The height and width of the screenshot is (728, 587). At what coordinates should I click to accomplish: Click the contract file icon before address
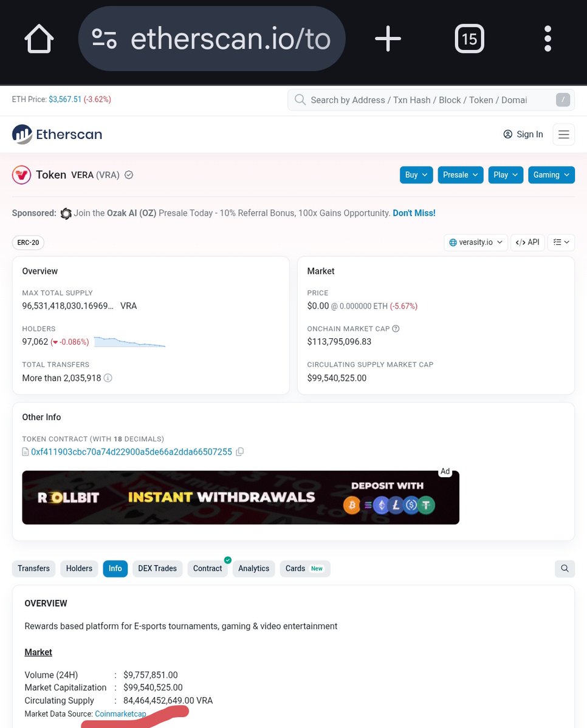(26, 452)
